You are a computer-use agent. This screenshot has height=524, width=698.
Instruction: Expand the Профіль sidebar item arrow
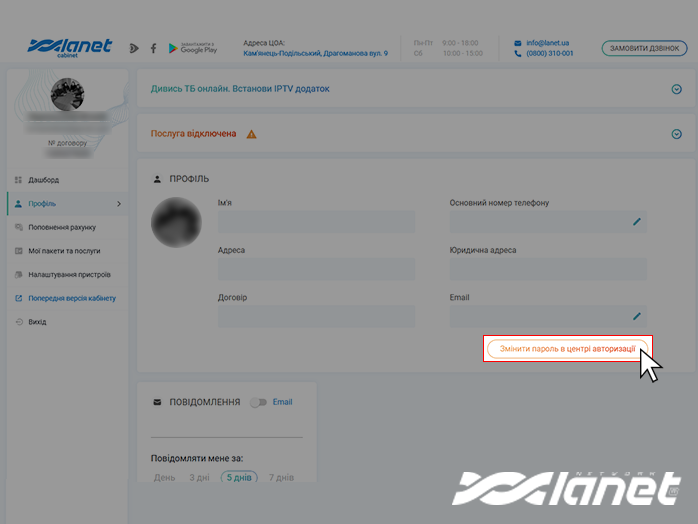coord(119,204)
